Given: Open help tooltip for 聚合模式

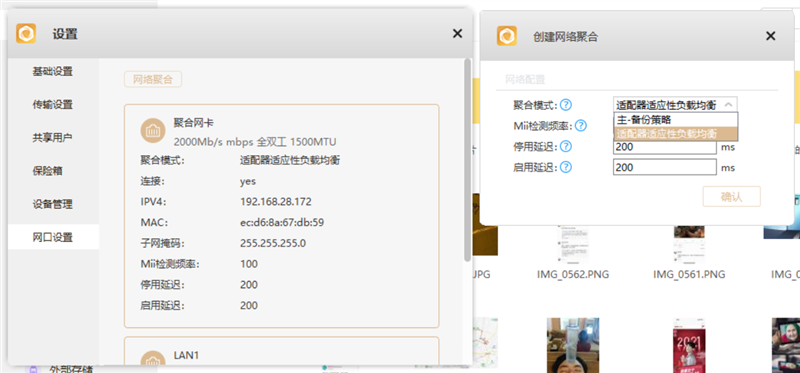Looking at the screenshot, I should [x=566, y=105].
